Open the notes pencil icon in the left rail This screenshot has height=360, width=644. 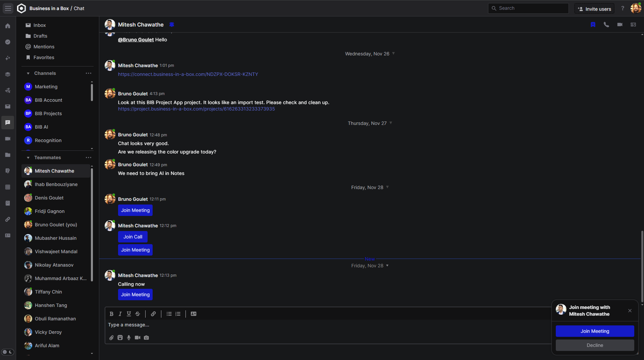(x=8, y=171)
